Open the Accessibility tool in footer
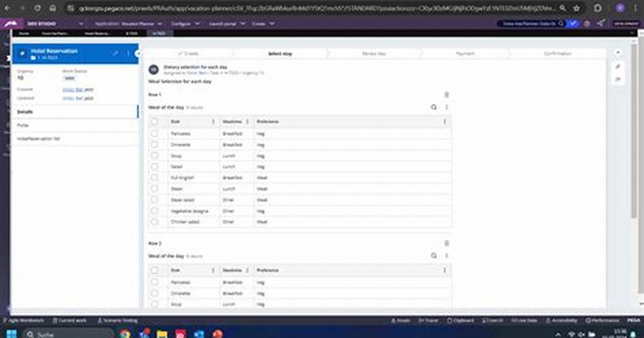 coord(562,320)
